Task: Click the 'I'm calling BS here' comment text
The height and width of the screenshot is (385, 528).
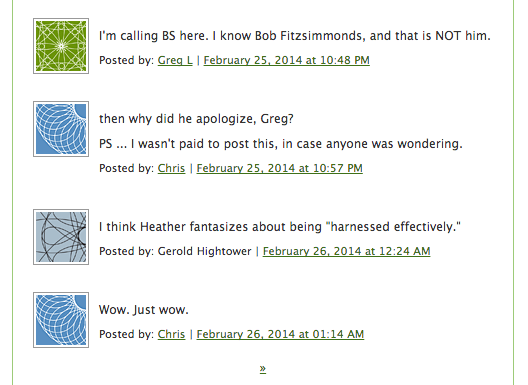Action: coord(295,36)
